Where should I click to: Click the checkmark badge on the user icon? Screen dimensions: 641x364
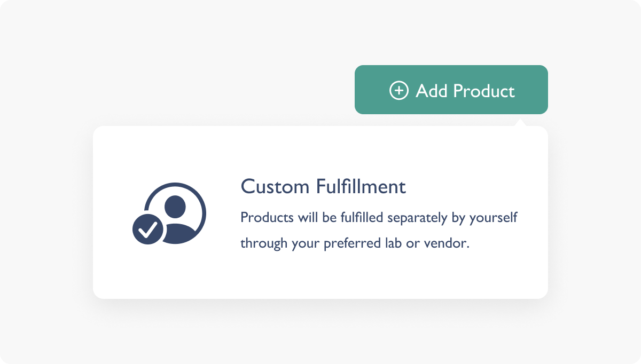coord(147,230)
